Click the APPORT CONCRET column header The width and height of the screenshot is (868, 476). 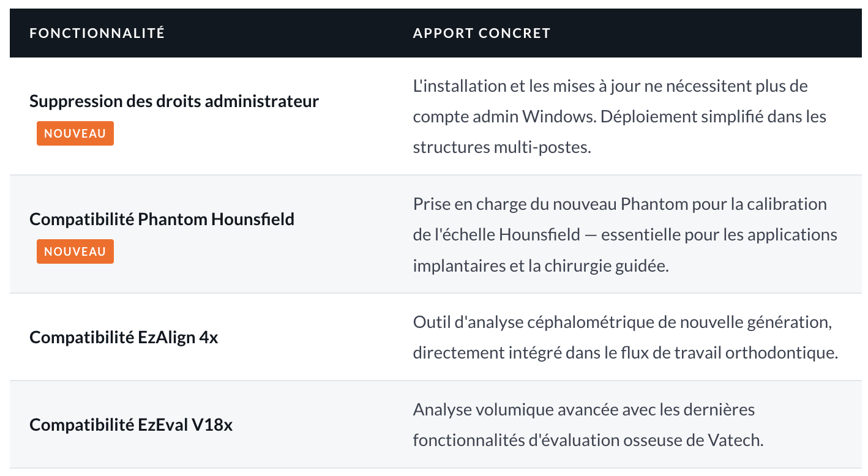[482, 33]
